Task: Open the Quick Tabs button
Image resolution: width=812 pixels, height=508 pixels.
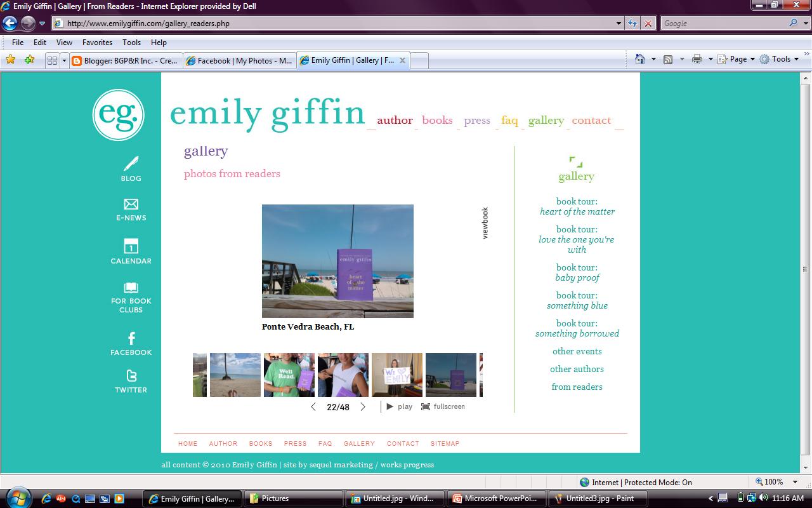Action: click(52, 60)
